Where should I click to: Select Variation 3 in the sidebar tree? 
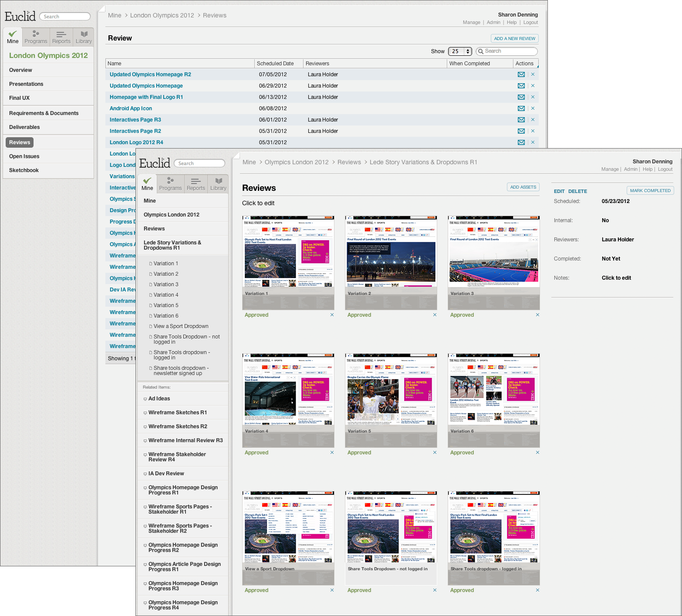click(x=166, y=284)
